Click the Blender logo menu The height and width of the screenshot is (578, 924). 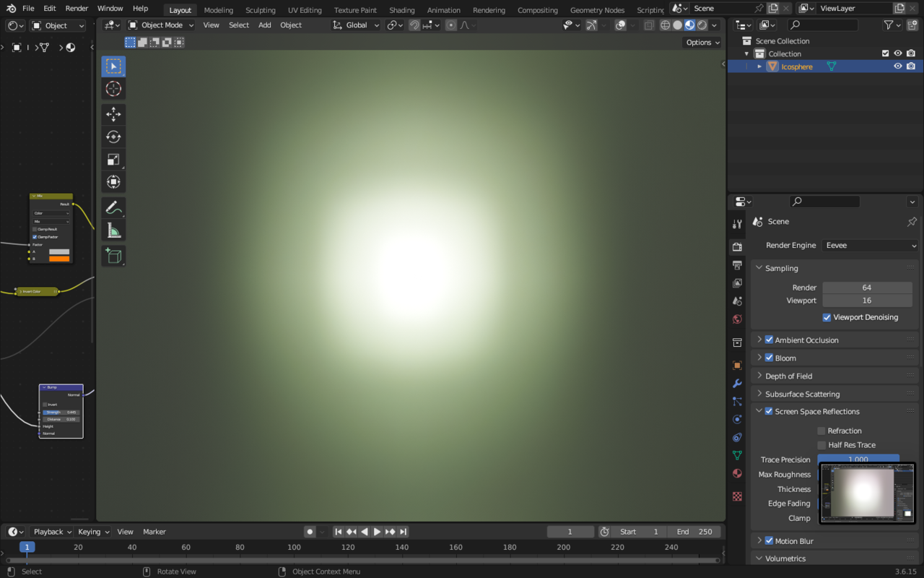click(x=11, y=9)
